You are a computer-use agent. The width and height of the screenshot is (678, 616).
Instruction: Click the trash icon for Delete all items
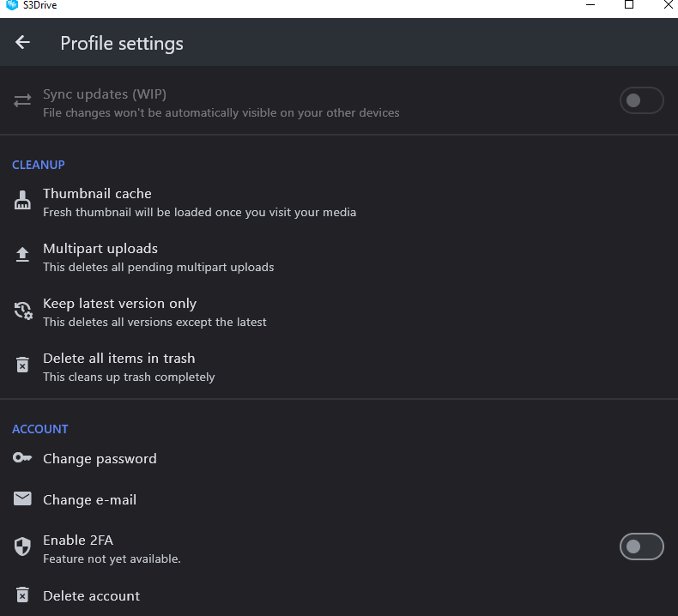(x=22, y=365)
